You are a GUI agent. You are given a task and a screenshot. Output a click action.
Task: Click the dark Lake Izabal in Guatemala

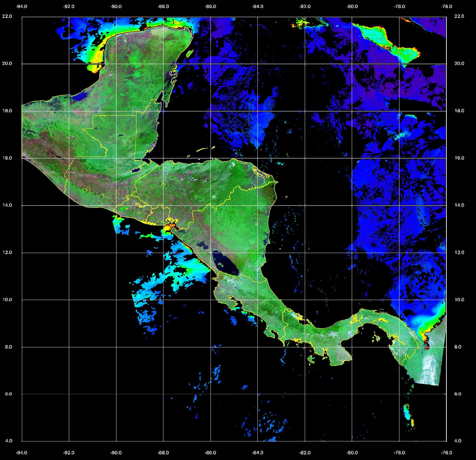coord(136,170)
